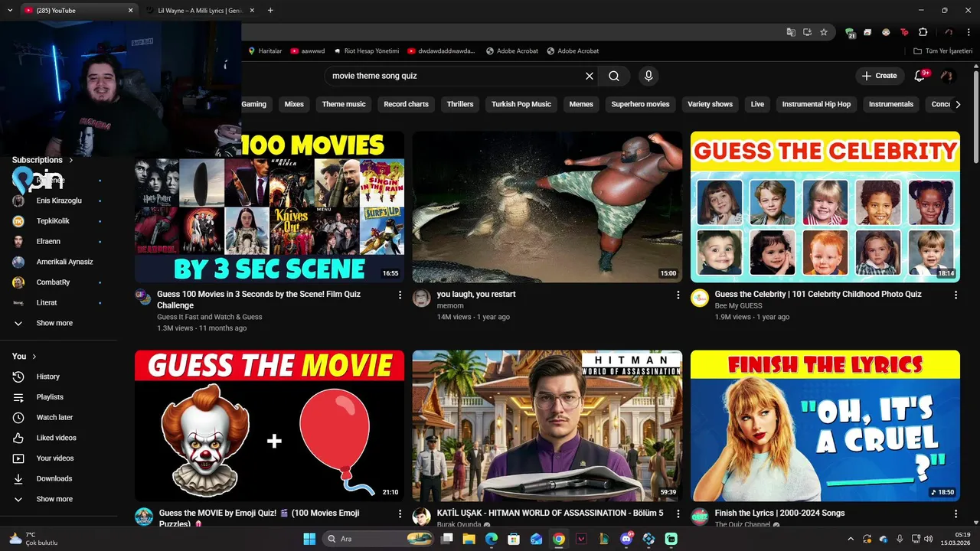
Task: Open Discord from taskbar
Action: [x=626, y=539]
